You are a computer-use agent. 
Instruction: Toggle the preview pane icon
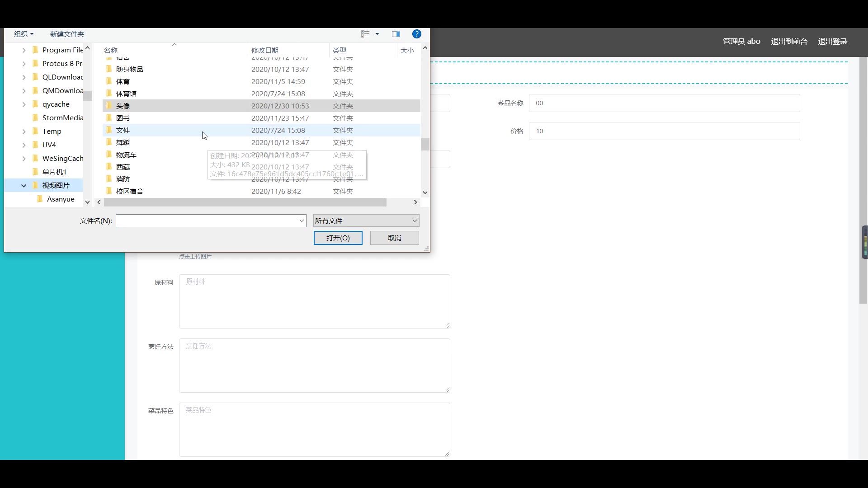pyautogui.click(x=396, y=34)
